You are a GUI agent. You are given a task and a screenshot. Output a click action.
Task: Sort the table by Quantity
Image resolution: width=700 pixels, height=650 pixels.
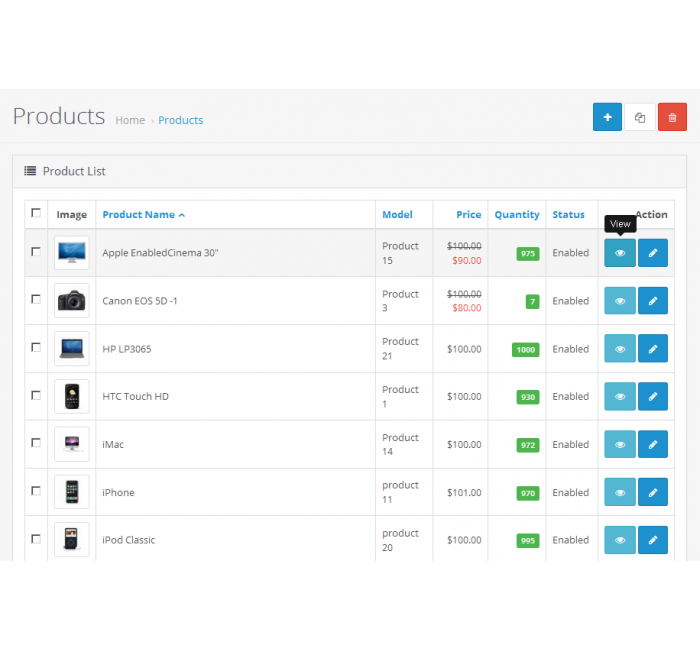pos(517,215)
